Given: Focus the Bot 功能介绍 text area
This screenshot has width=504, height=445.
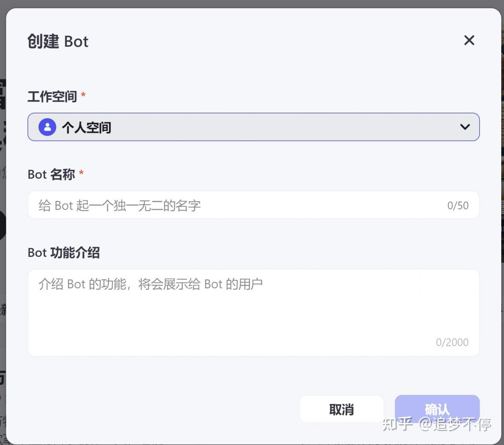Looking at the screenshot, I should tap(254, 313).
